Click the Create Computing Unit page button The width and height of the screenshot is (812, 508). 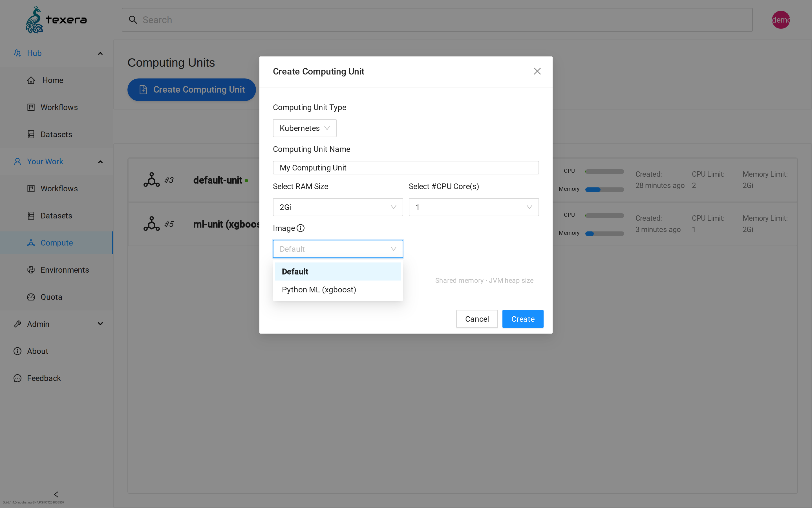pyautogui.click(x=192, y=90)
